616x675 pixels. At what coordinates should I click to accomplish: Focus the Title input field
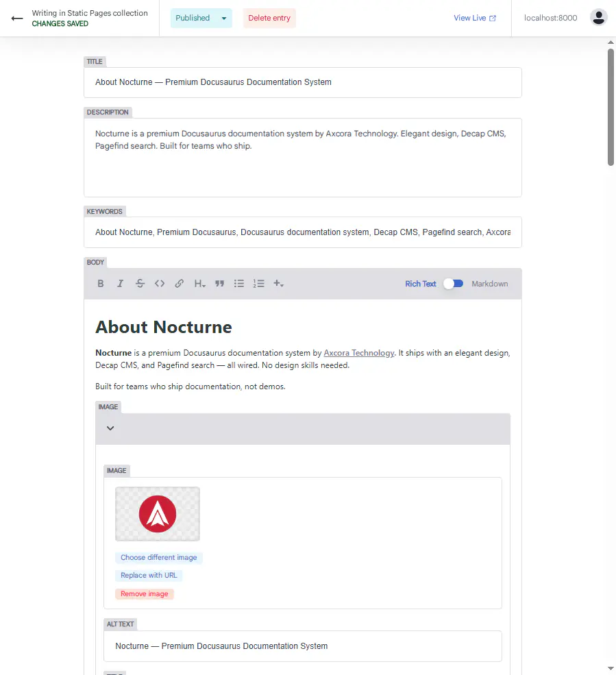(x=303, y=82)
